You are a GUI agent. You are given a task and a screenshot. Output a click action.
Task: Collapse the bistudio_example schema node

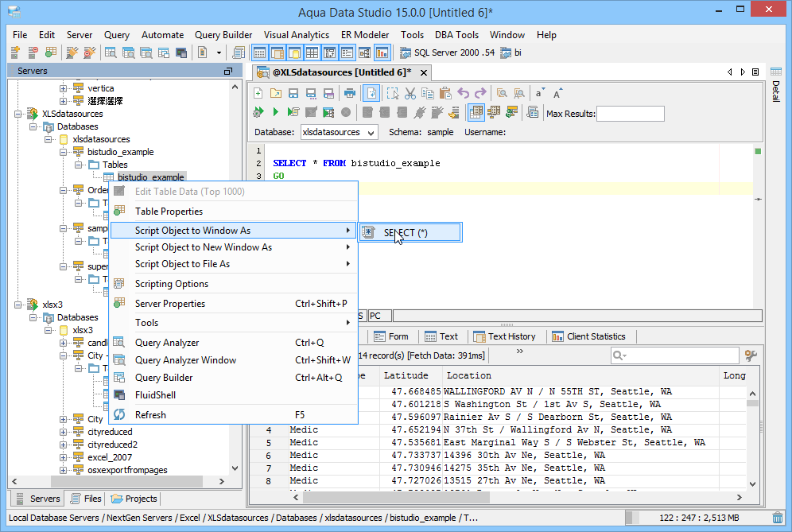pos(63,152)
